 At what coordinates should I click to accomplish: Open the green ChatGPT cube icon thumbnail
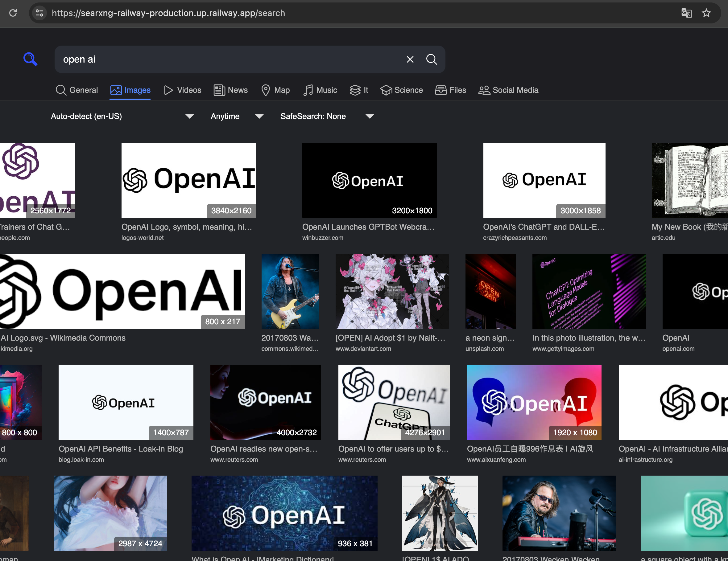pyautogui.click(x=684, y=513)
